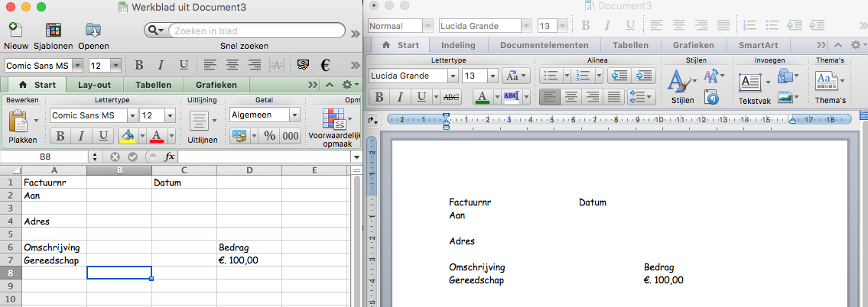Click the percent style button in Getal
The height and width of the screenshot is (307, 868).
[x=269, y=136]
